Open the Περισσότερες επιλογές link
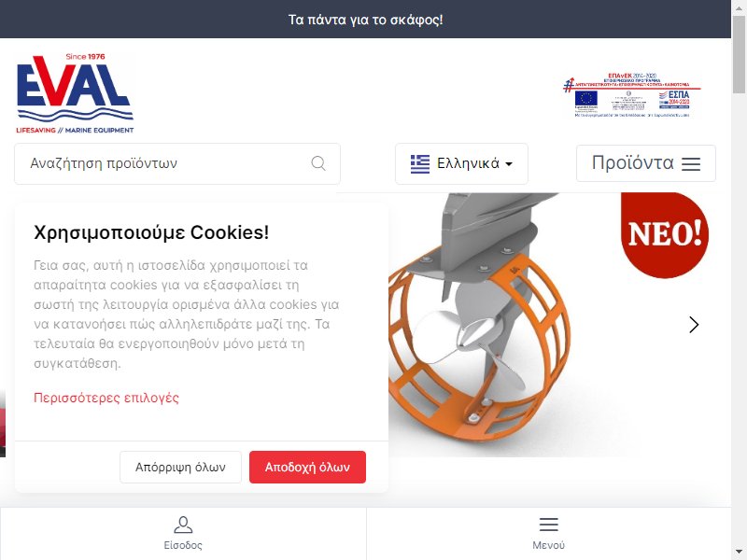This screenshot has width=747, height=560. (x=106, y=398)
